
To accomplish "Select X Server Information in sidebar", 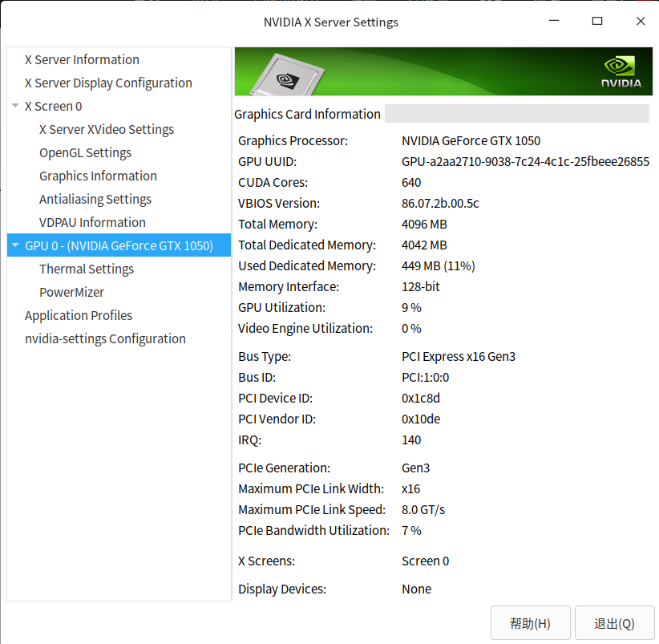I will click(81, 59).
